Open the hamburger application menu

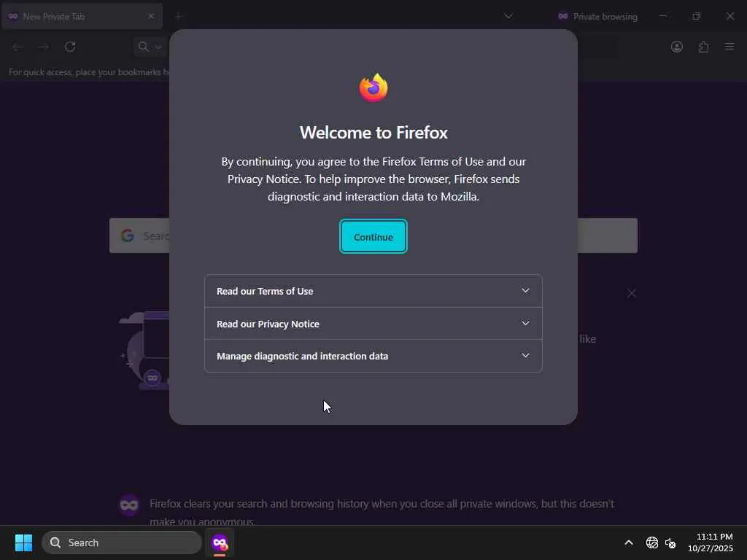[x=729, y=47]
